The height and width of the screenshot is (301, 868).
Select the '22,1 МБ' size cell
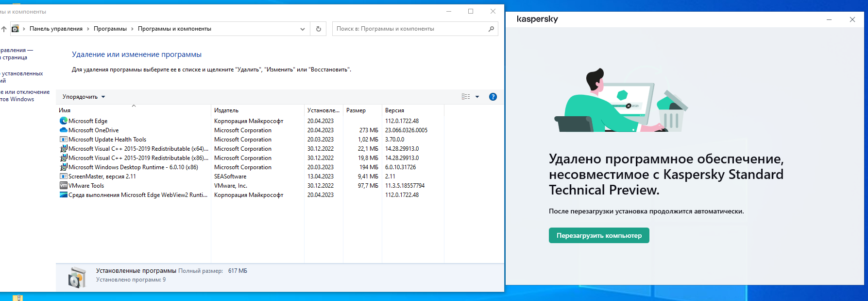click(x=368, y=149)
